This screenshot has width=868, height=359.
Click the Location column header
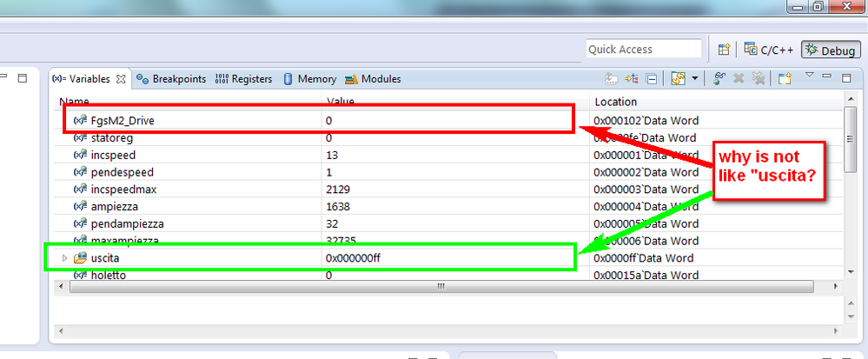(x=615, y=102)
